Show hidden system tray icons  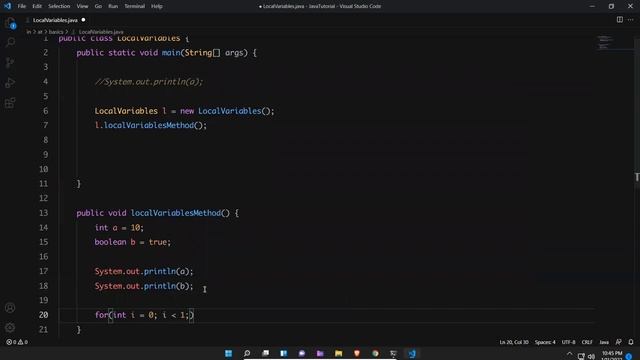(569, 355)
